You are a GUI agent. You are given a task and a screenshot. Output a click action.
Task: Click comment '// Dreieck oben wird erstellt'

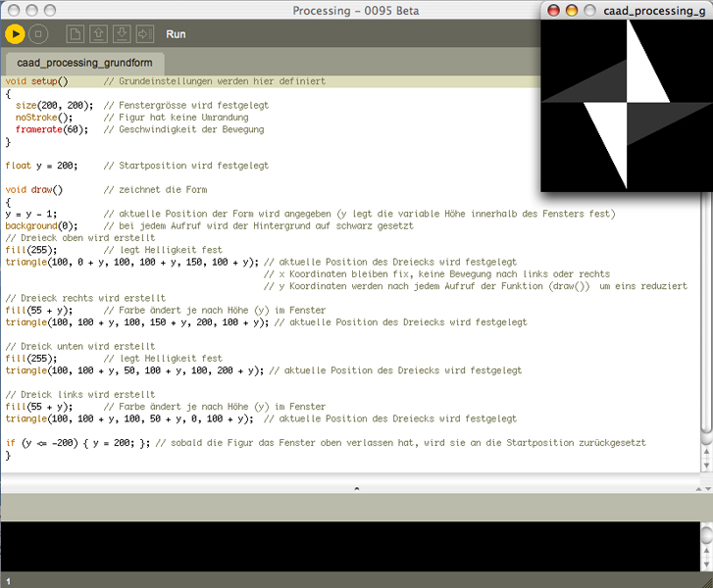[80, 238]
